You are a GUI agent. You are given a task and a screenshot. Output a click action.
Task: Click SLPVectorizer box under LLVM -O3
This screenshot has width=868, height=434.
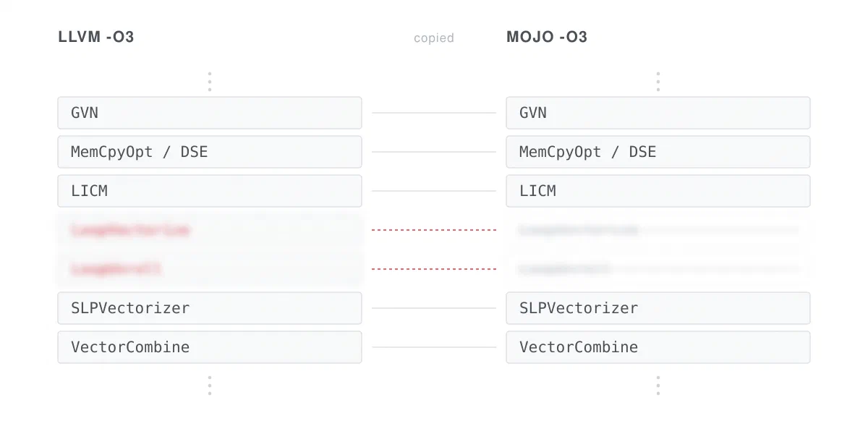210,308
